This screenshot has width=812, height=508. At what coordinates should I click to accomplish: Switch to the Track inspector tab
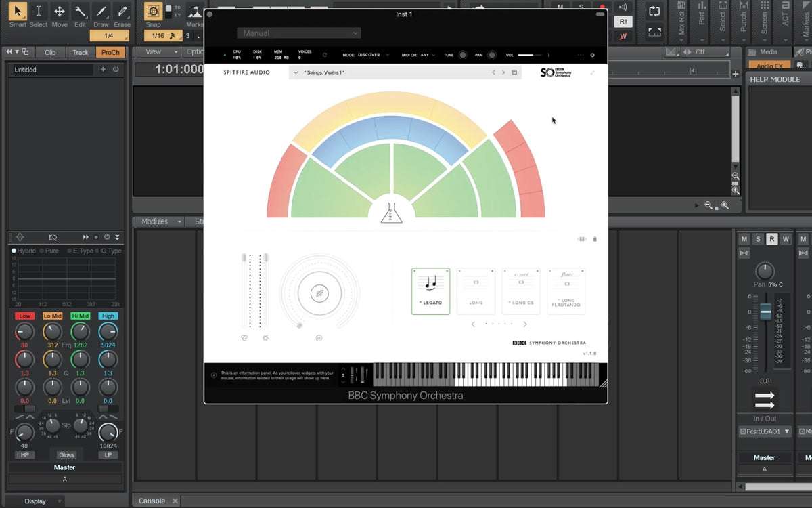coord(81,52)
